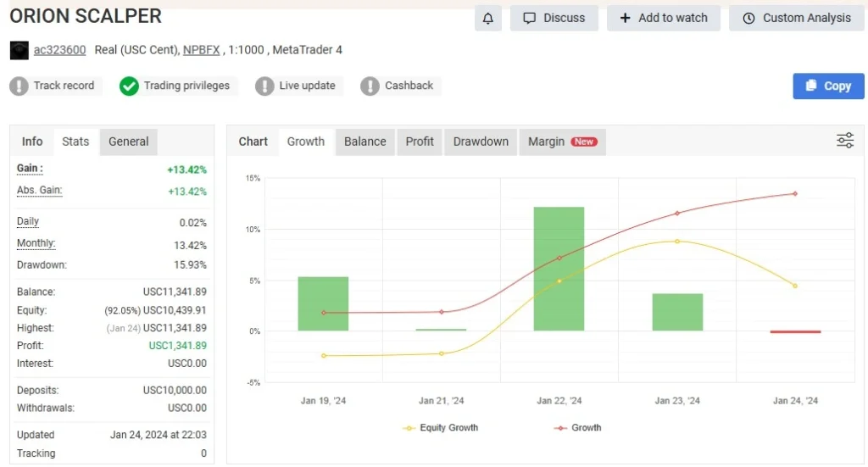
Task: Switch to the Balance chart tab
Action: pyautogui.click(x=364, y=142)
